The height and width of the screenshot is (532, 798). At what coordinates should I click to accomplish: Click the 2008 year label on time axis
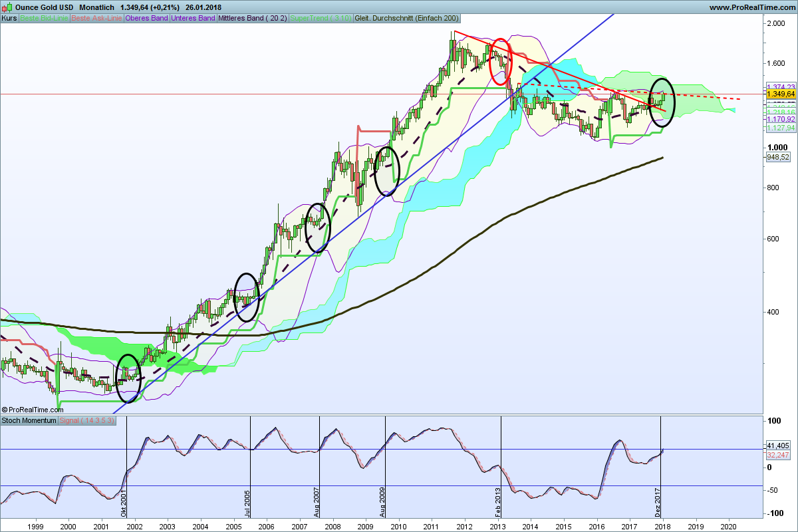332,525
